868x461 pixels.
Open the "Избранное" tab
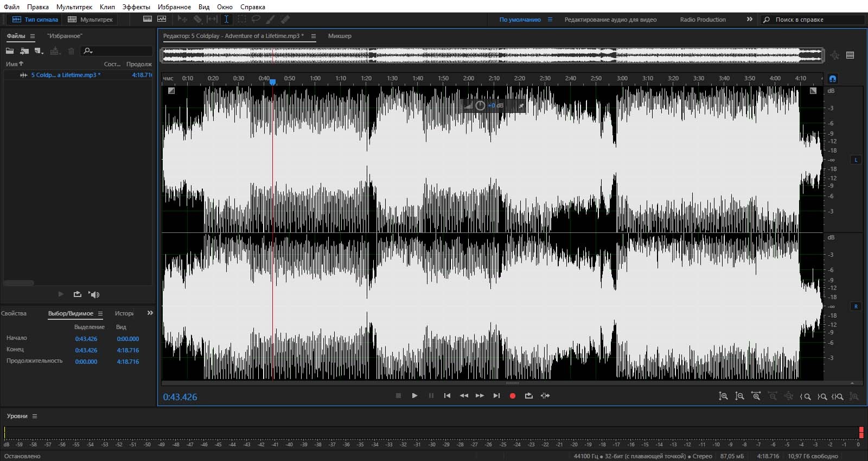(65, 36)
